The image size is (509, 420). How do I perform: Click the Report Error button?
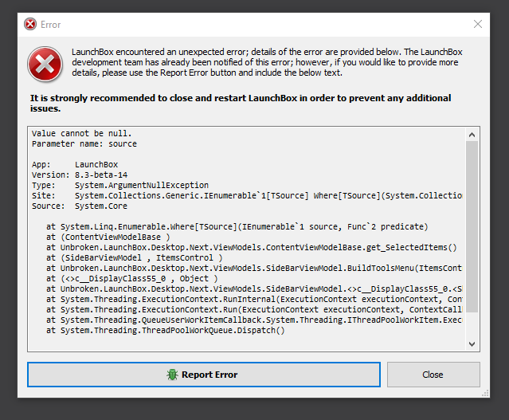tap(204, 375)
